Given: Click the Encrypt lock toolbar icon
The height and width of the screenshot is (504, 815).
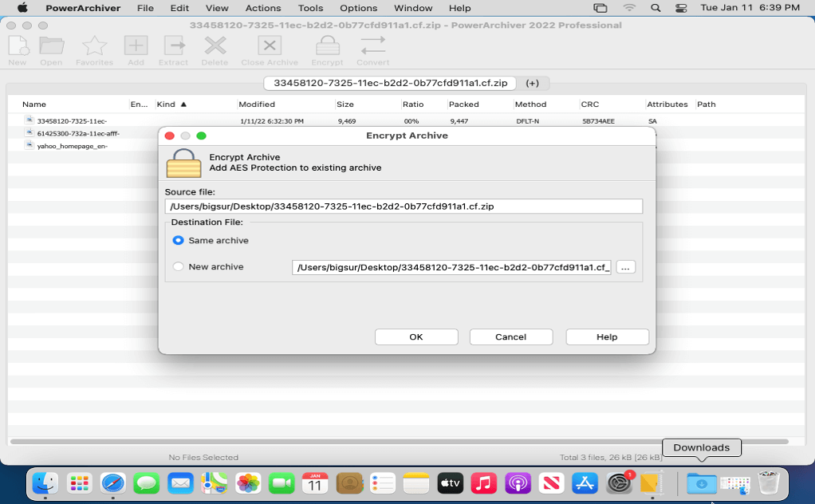Looking at the screenshot, I should coord(327,49).
